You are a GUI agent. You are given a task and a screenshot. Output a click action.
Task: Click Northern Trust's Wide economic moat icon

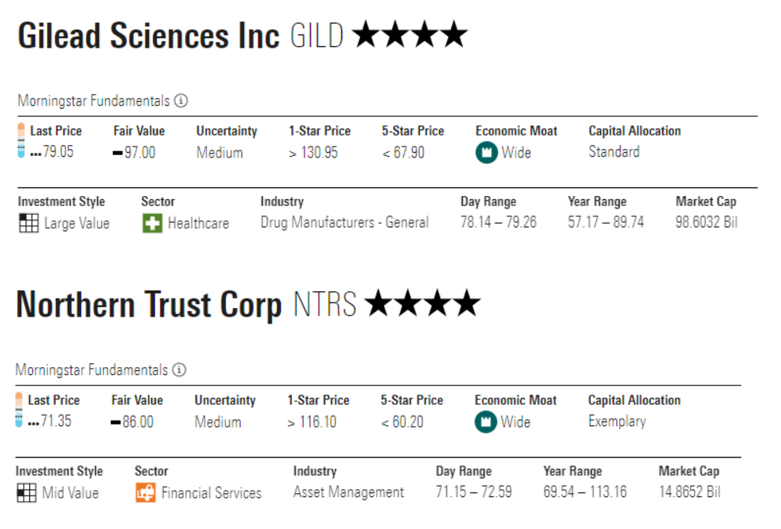tap(486, 422)
